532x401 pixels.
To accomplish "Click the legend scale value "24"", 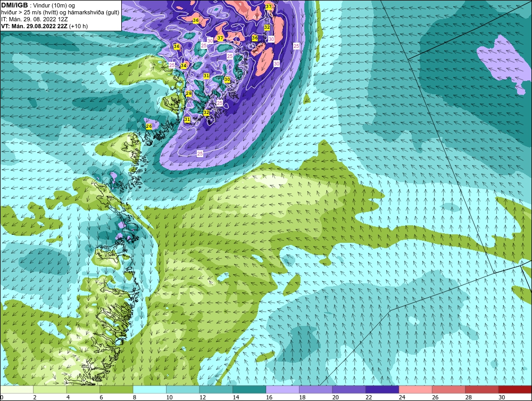I will click(402, 397).
